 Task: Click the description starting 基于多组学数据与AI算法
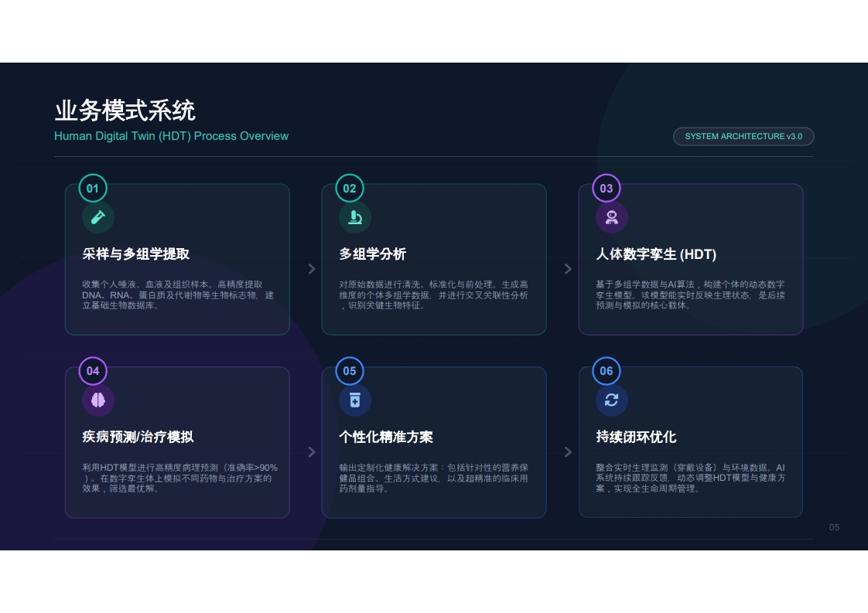(690, 295)
